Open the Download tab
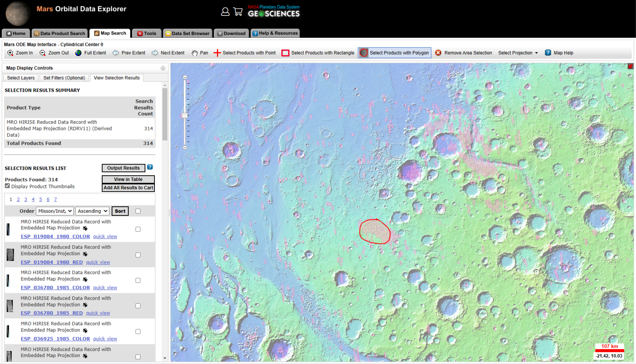 point(231,33)
